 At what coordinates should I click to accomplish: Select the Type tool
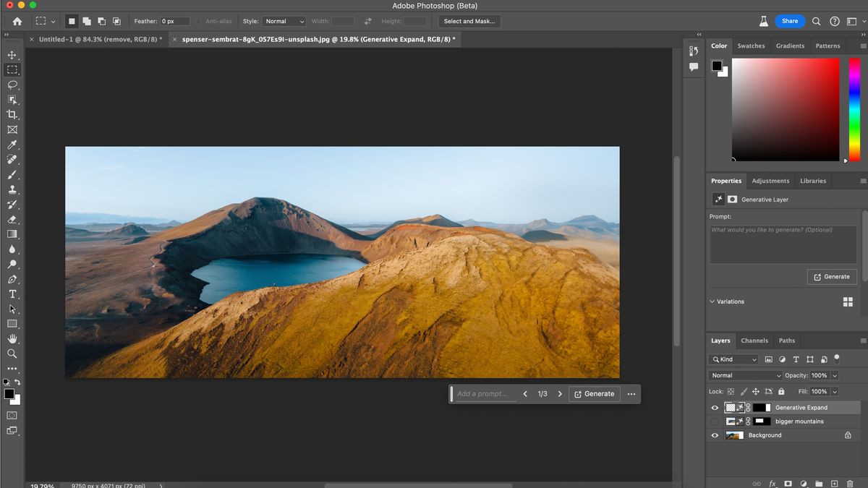[12, 294]
